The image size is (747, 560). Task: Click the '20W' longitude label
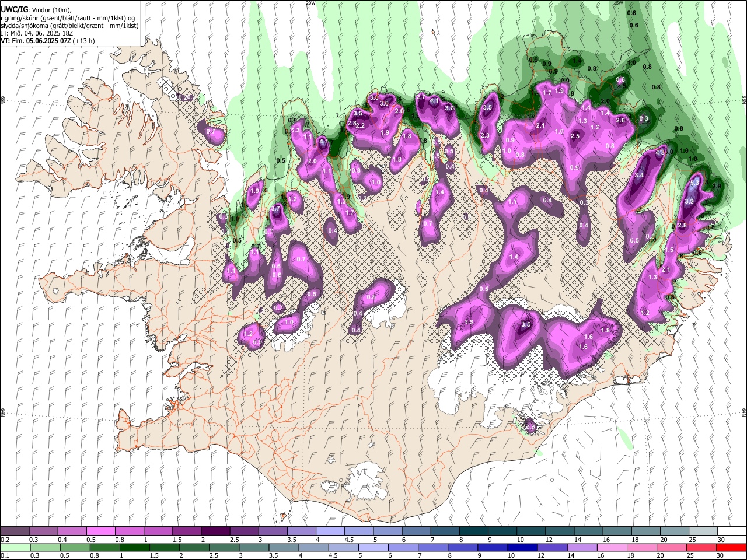[310, 3]
